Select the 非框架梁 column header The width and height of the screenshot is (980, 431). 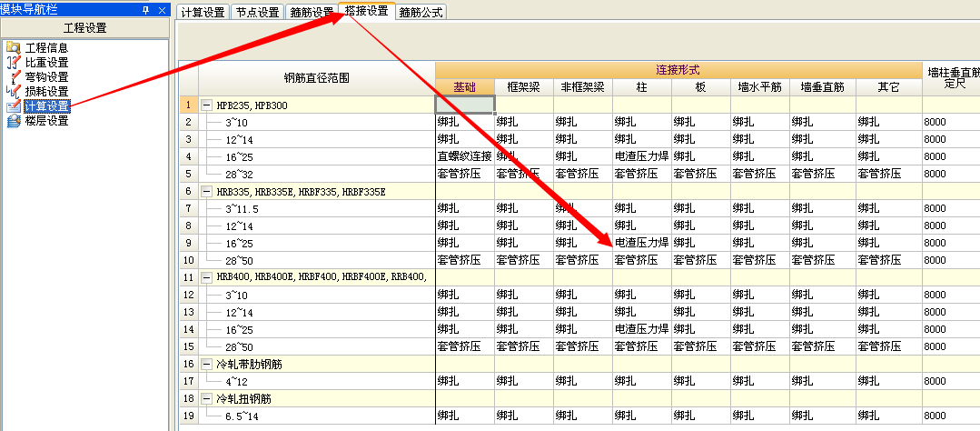click(582, 87)
